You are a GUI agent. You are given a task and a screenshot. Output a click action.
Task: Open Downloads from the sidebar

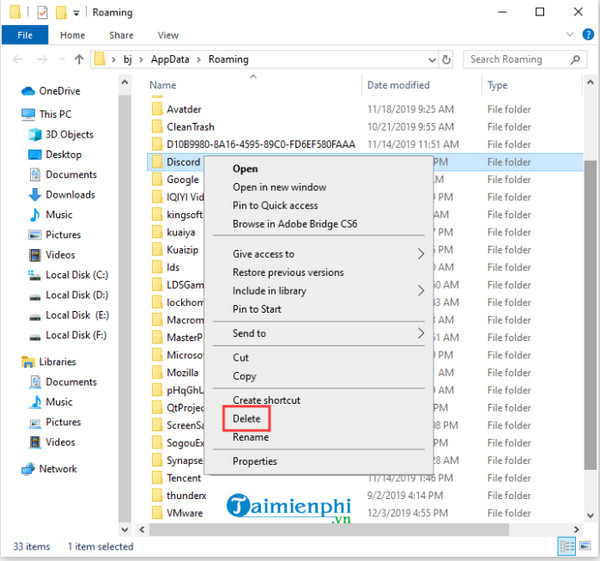pyautogui.click(x=70, y=195)
